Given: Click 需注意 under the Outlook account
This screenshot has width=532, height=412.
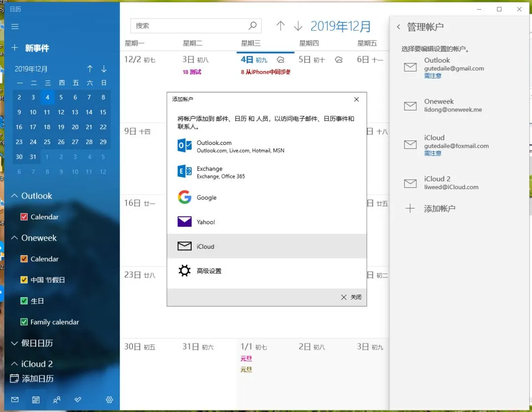Looking at the screenshot, I should 432,76.
